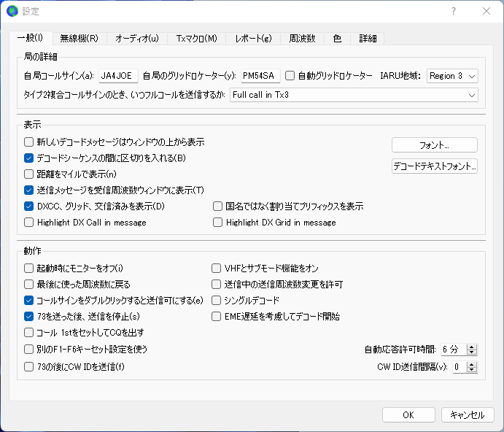Image resolution: width=504 pixels, height=432 pixels.
Task: Enable 起動時にモニターをオフ(i)
Action: pyautogui.click(x=29, y=268)
